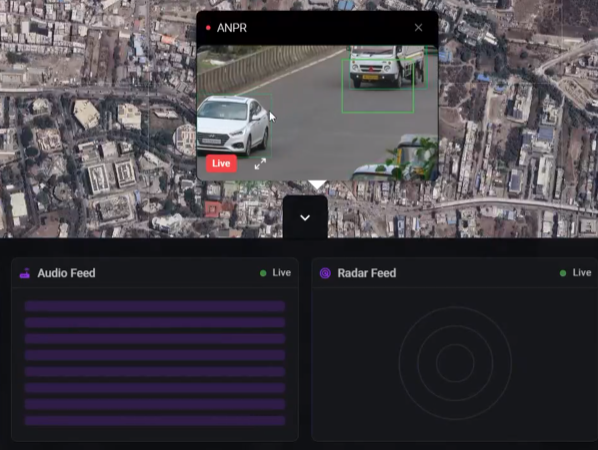Click the white sedan detection box
Screen dimensions: 598x450
[234, 126]
